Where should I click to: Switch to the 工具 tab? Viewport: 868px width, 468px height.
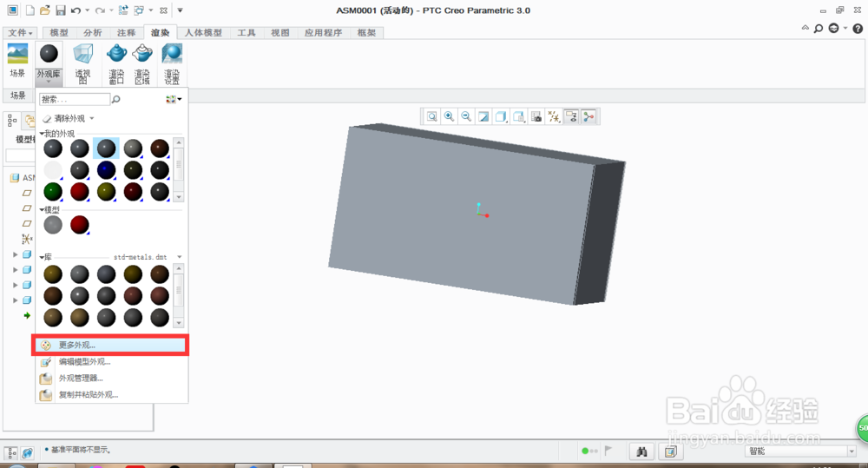point(247,33)
